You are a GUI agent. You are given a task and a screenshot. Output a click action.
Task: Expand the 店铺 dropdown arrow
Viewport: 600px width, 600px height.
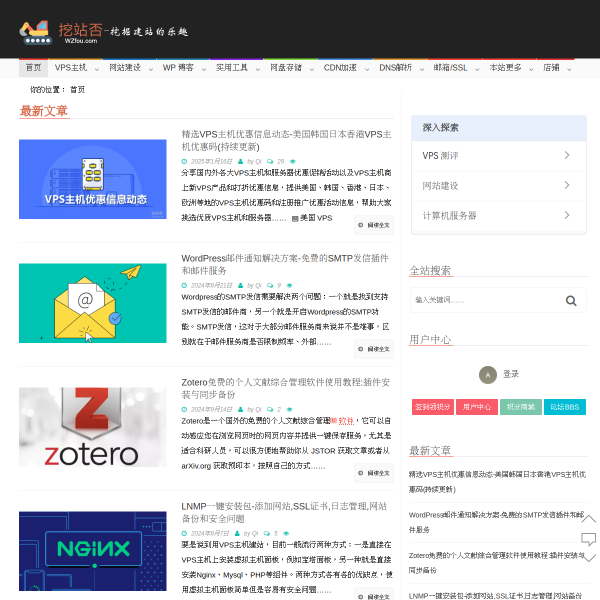point(569,69)
